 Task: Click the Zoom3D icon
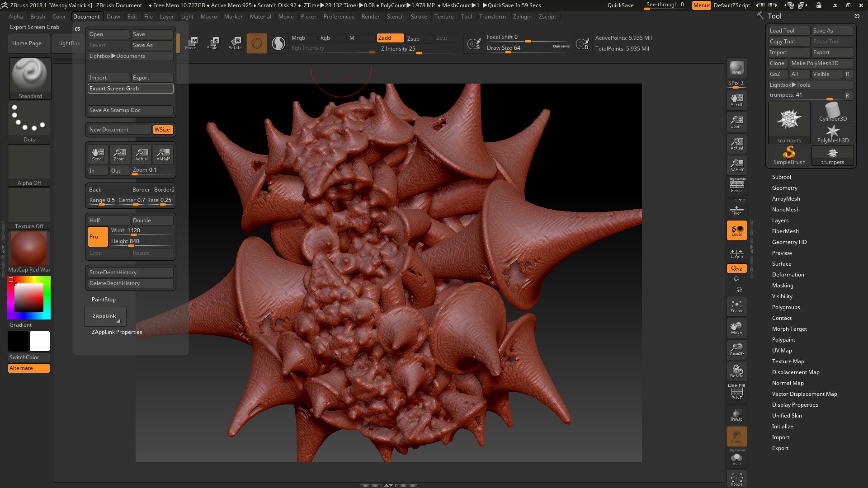coord(736,350)
